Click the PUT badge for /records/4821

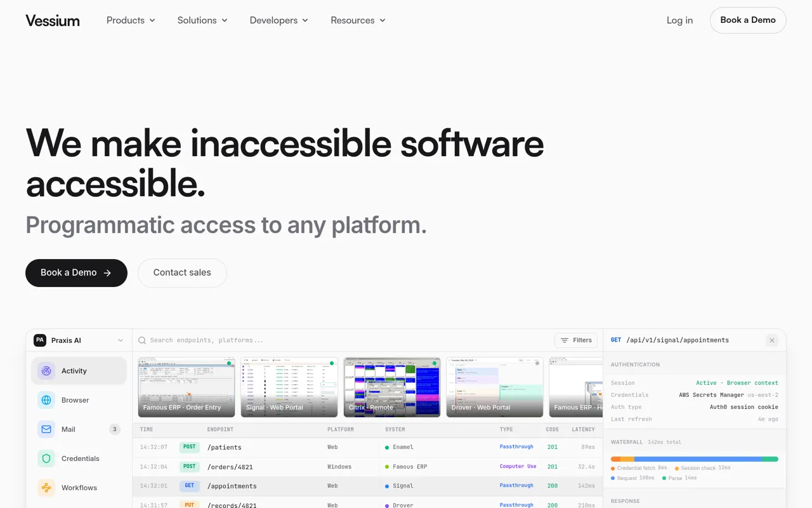189,505
